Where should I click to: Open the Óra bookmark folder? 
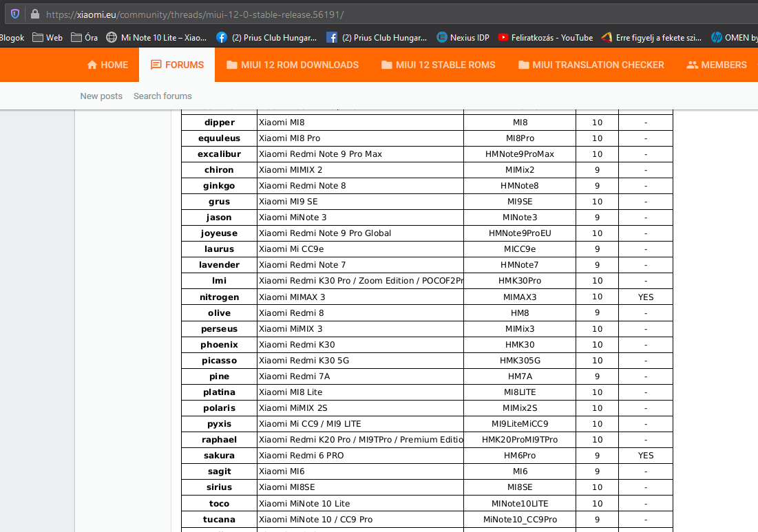pos(84,38)
